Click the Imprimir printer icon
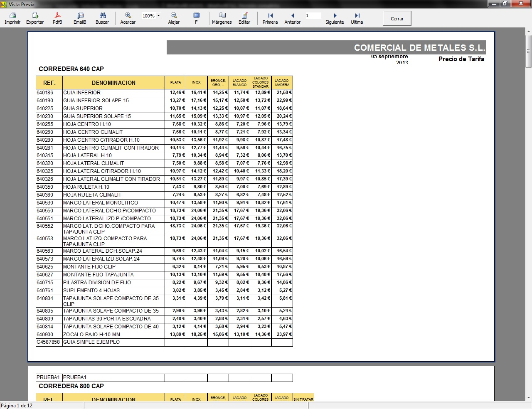This screenshot has height=409, width=532. [12, 15]
